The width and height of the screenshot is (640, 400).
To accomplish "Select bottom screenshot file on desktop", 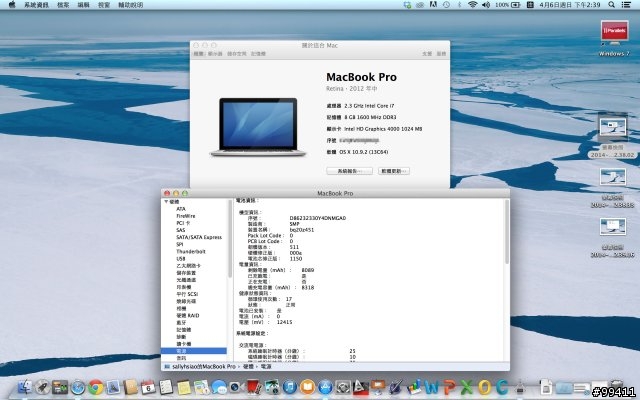I will [613, 238].
